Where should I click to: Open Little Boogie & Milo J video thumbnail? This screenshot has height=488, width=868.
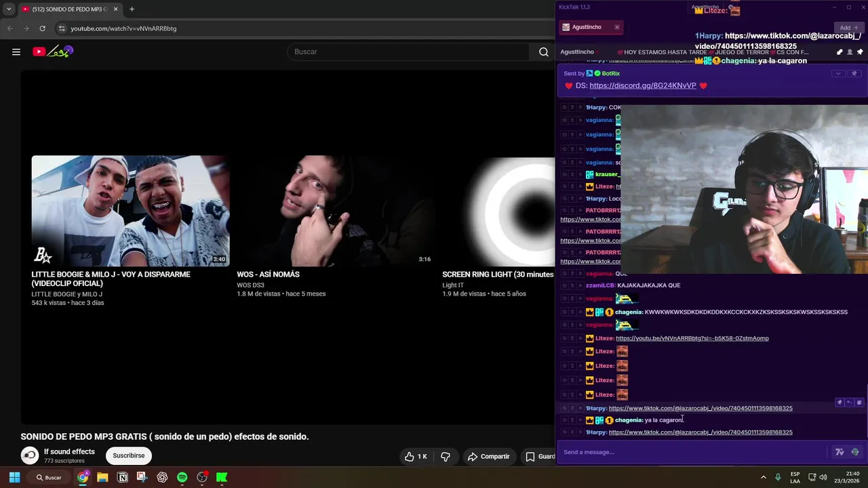(x=130, y=211)
